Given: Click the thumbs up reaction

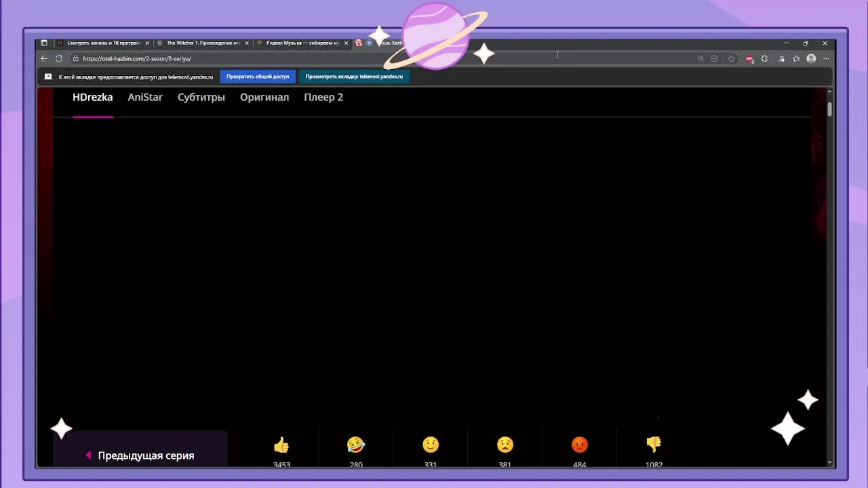Looking at the screenshot, I should click(281, 445).
